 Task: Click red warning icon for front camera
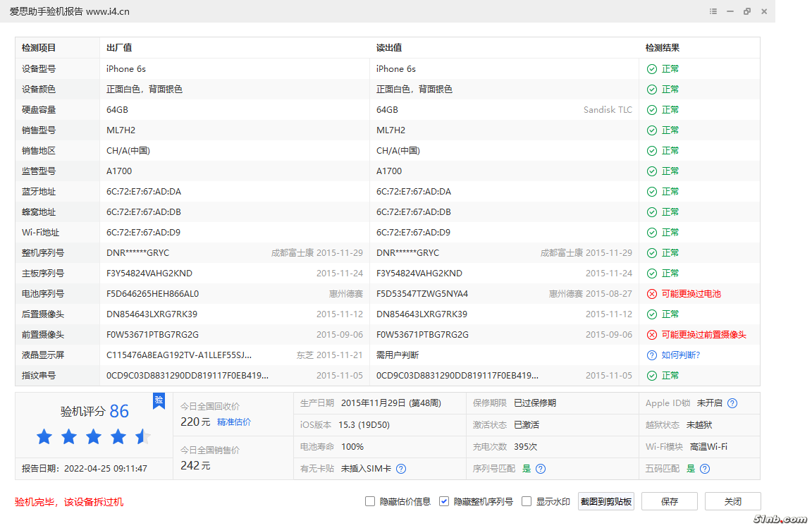click(652, 335)
